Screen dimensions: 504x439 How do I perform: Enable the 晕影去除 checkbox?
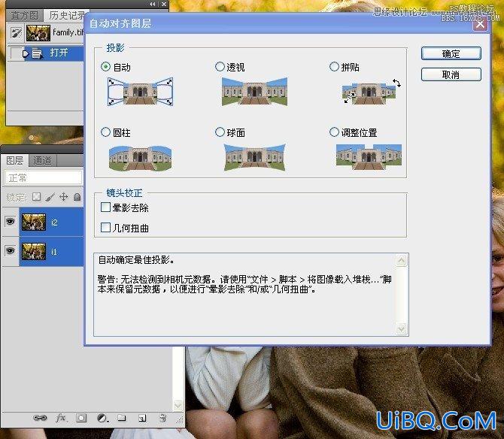[x=105, y=207]
